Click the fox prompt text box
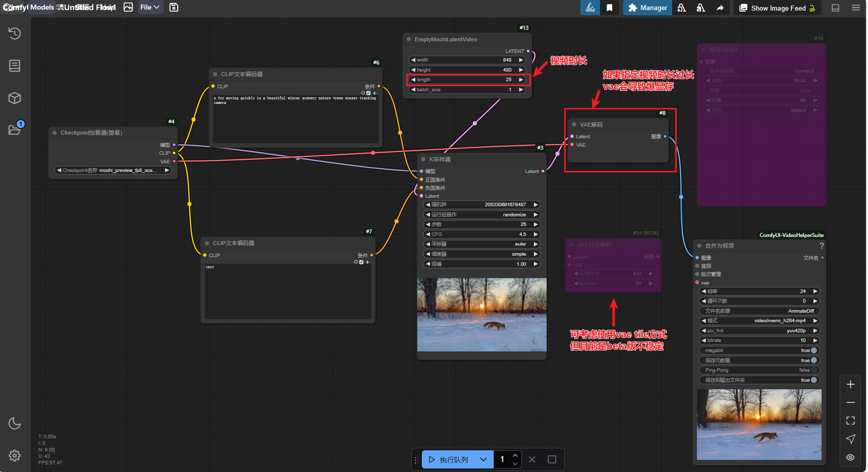This screenshot has width=868, height=472. tap(295, 119)
